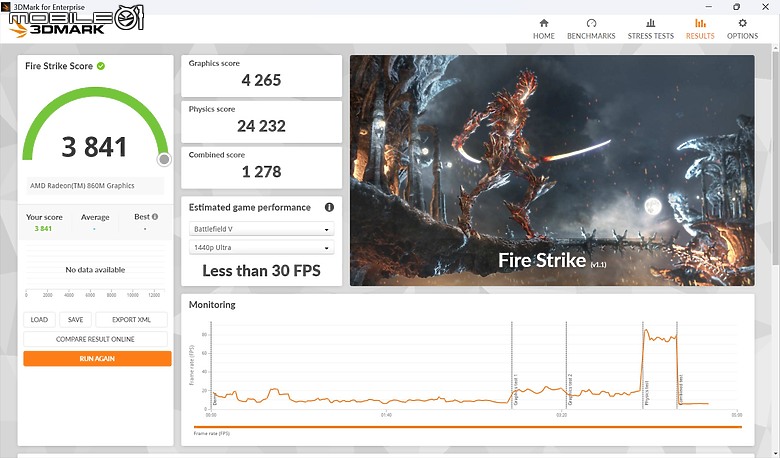Click the STRESS TESTS menu label
The width and height of the screenshot is (780, 458).
(651, 36)
